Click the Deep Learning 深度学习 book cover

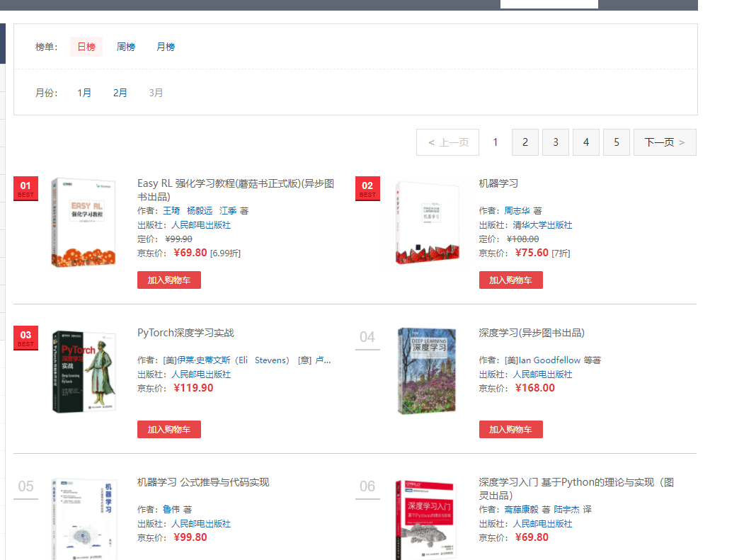(426, 371)
